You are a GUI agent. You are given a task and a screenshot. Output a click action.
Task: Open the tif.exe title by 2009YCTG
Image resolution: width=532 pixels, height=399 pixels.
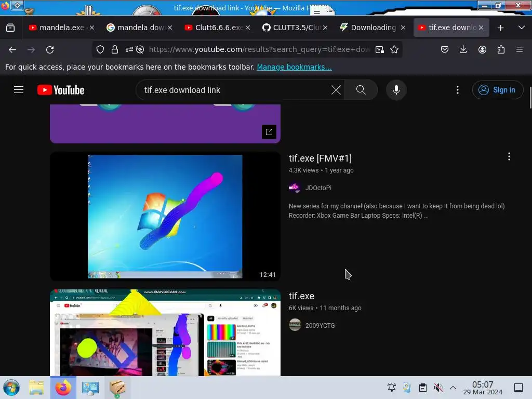tap(301, 296)
